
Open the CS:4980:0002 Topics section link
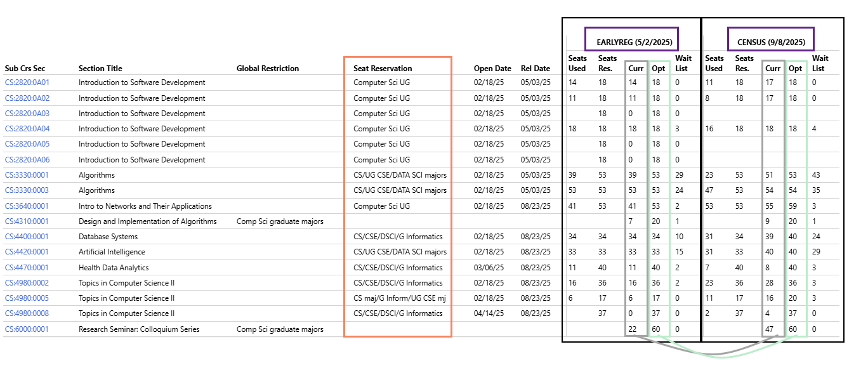[x=25, y=282]
